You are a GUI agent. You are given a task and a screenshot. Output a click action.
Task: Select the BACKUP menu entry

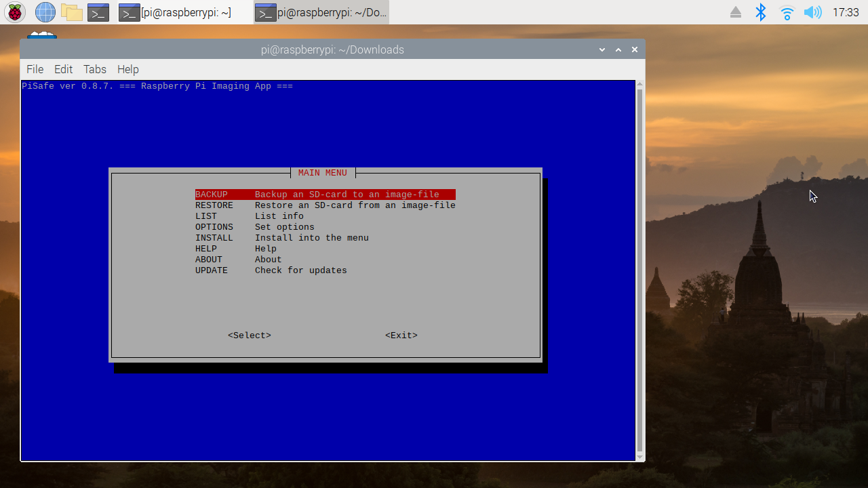325,195
